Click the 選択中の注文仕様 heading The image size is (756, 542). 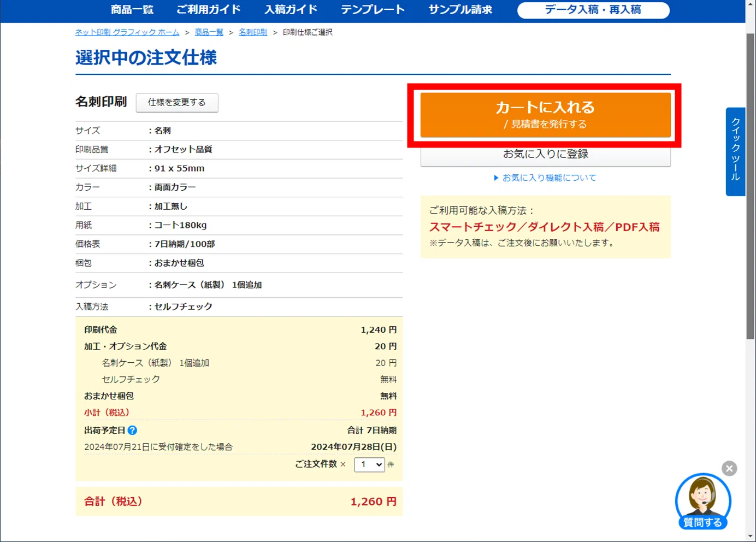pos(146,57)
